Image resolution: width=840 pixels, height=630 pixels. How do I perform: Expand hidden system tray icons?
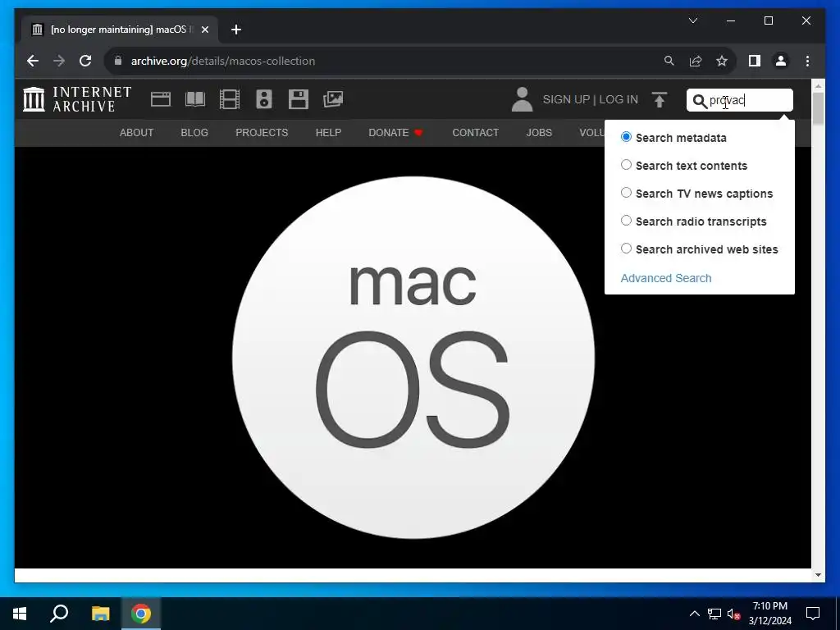click(x=694, y=614)
